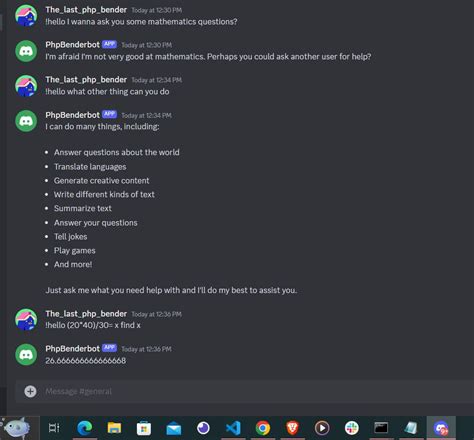Image resolution: width=474 pixels, height=440 pixels.
Task: Open The_last_php_bender avatar on first message
Action: pyautogui.click(x=26, y=15)
